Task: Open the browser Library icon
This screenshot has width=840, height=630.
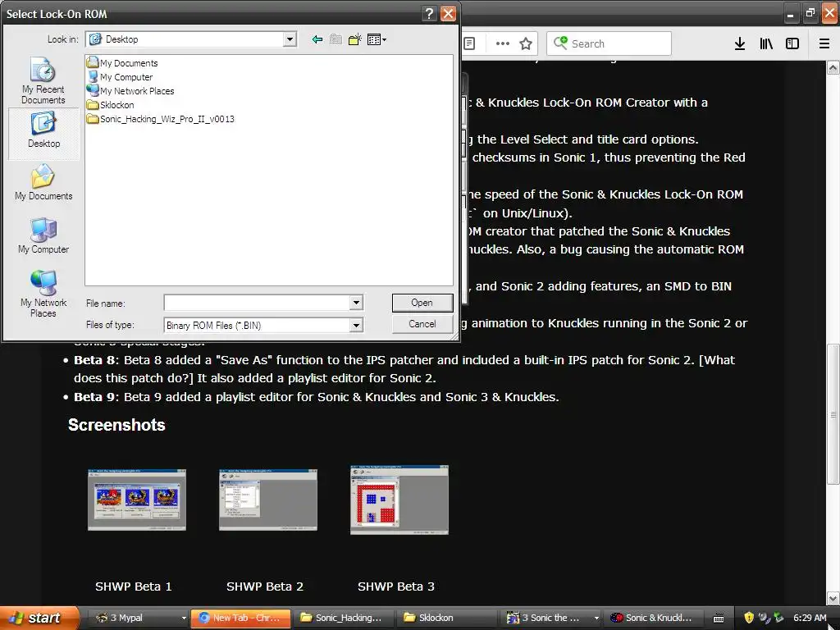Action: (x=766, y=43)
